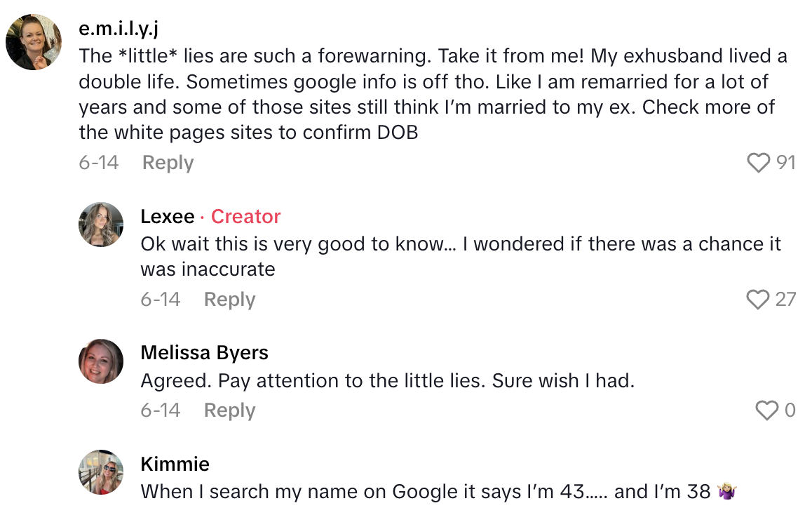Select Melissa Byers' avatar image

[x=100, y=361]
